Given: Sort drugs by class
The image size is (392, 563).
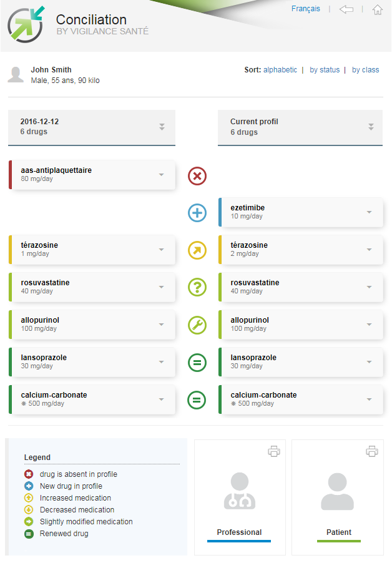Looking at the screenshot, I should pos(365,70).
